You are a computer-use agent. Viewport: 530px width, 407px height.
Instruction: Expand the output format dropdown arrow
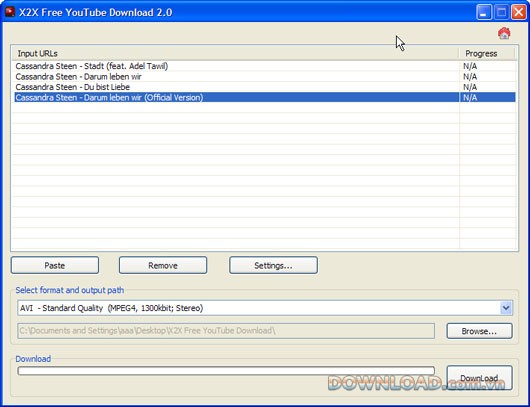point(506,308)
